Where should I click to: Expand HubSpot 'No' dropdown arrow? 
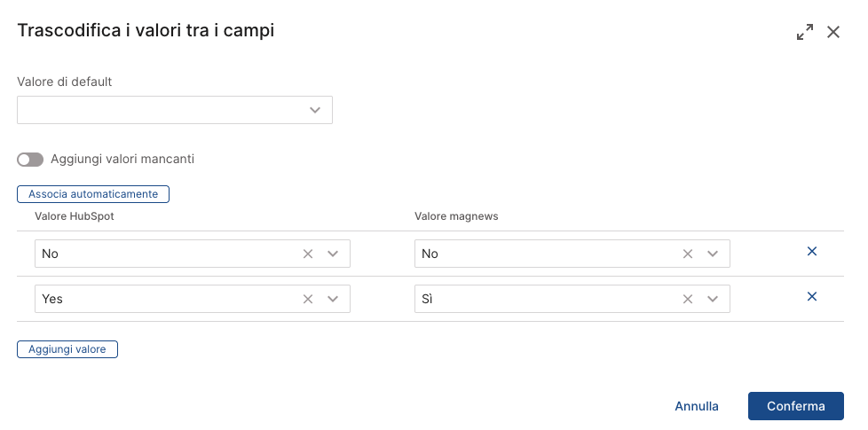click(333, 254)
